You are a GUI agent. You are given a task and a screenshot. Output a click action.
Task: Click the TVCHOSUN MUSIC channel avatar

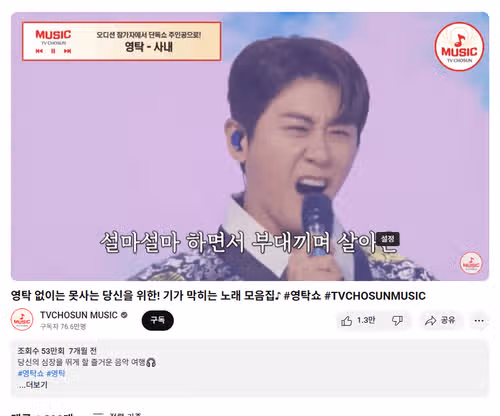[22, 320]
